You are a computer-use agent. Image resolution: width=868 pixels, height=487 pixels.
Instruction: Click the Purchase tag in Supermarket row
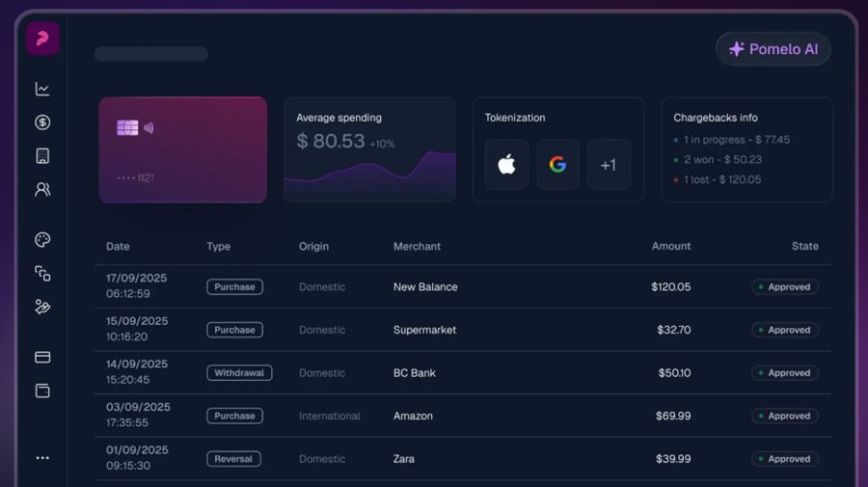coord(234,330)
